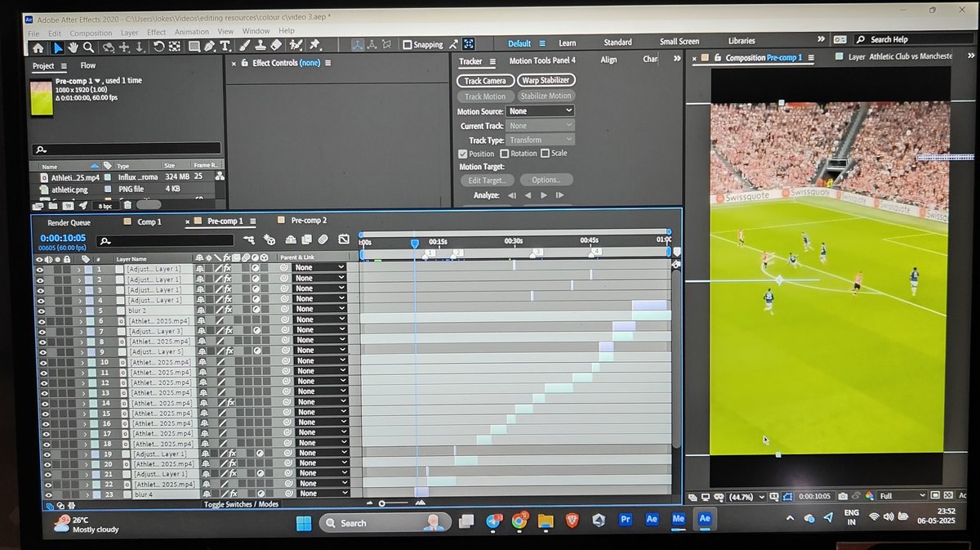Select the Pen tool
Viewport: 980px width, 550px height.
click(209, 47)
